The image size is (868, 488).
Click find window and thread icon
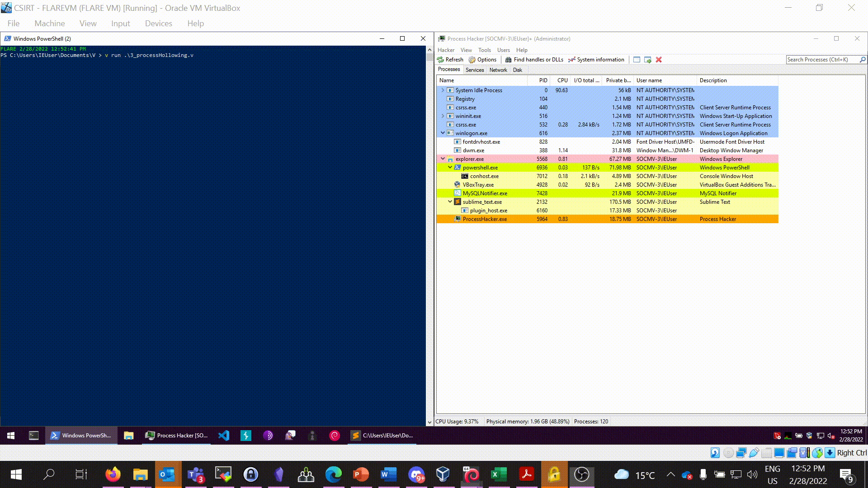(648, 60)
